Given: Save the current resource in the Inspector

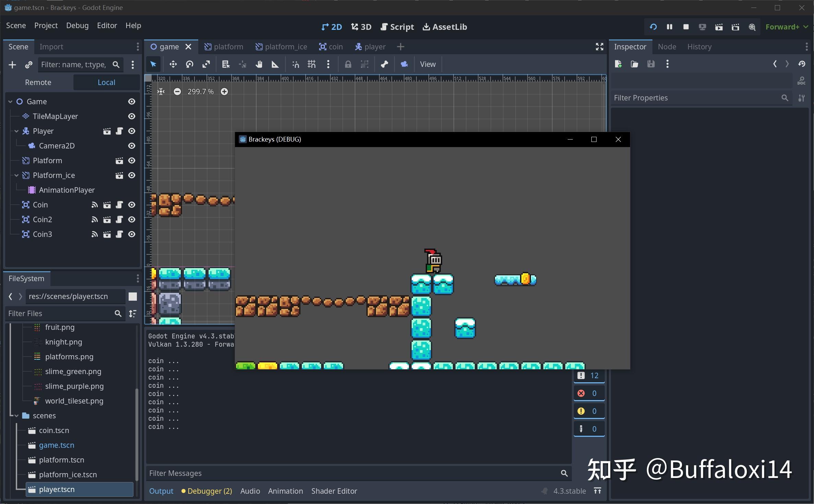Looking at the screenshot, I should coord(651,64).
